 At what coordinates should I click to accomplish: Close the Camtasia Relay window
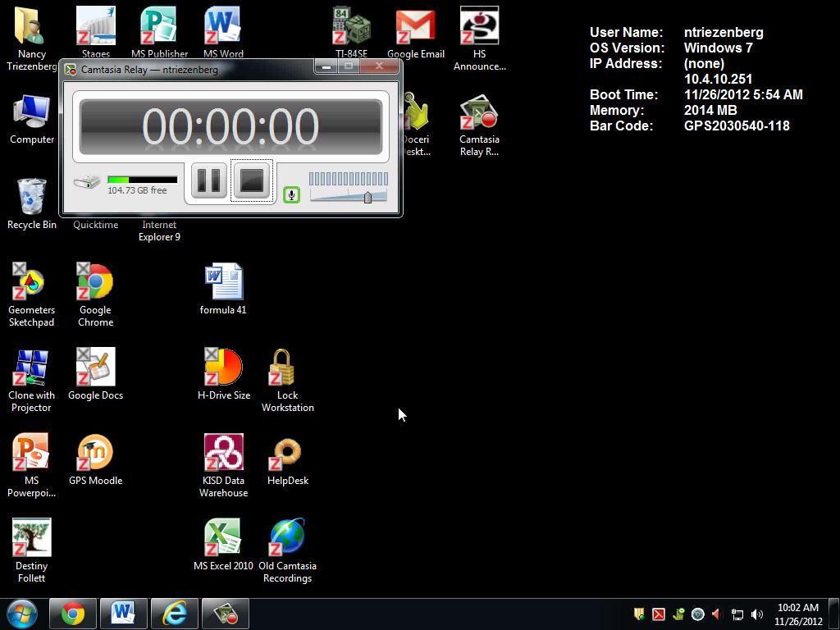click(x=379, y=66)
